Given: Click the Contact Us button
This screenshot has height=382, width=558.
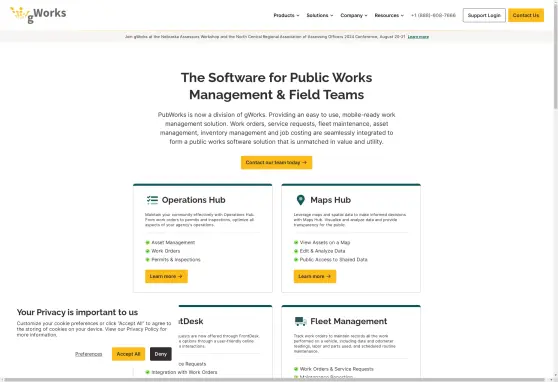Looking at the screenshot, I should click(526, 15).
